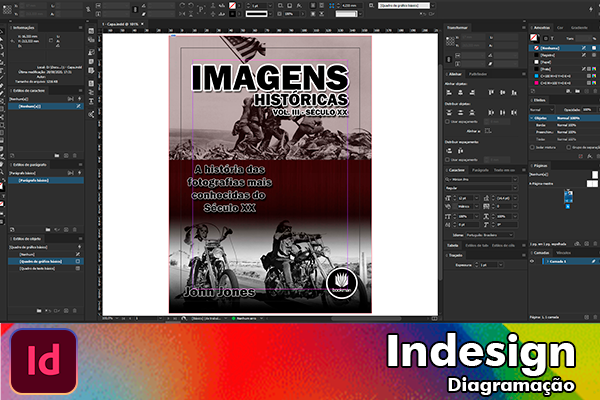The width and height of the screenshot is (600, 400).
Task: Open font size dropdown in Caractere panel
Action: (x=476, y=198)
